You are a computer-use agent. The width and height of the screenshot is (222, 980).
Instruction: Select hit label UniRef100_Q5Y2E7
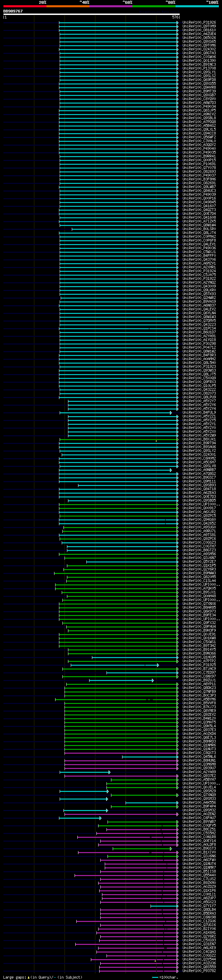(x=199, y=561)
